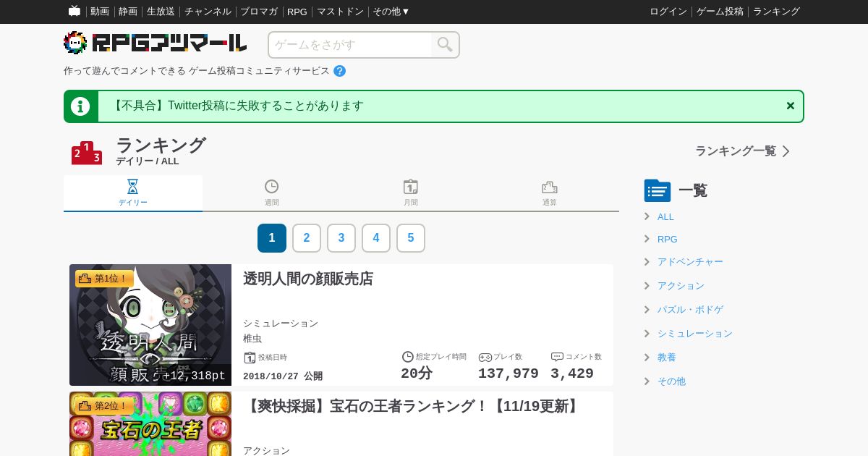Viewport: 868px width, 456px height.
Task: Open the チャンネル menu link
Action: [x=208, y=12]
